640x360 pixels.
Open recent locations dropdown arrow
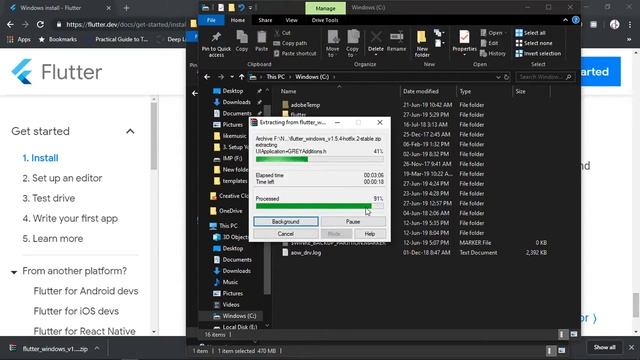point(231,77)
